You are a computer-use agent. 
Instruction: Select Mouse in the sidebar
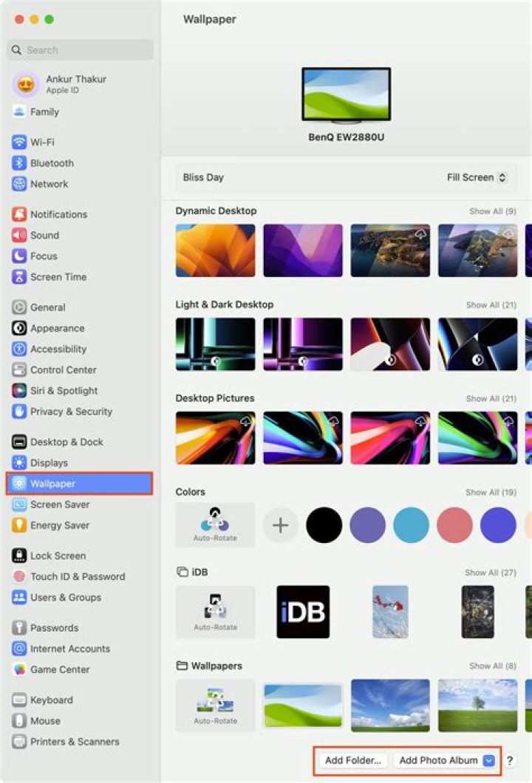(x=80, y=721)
